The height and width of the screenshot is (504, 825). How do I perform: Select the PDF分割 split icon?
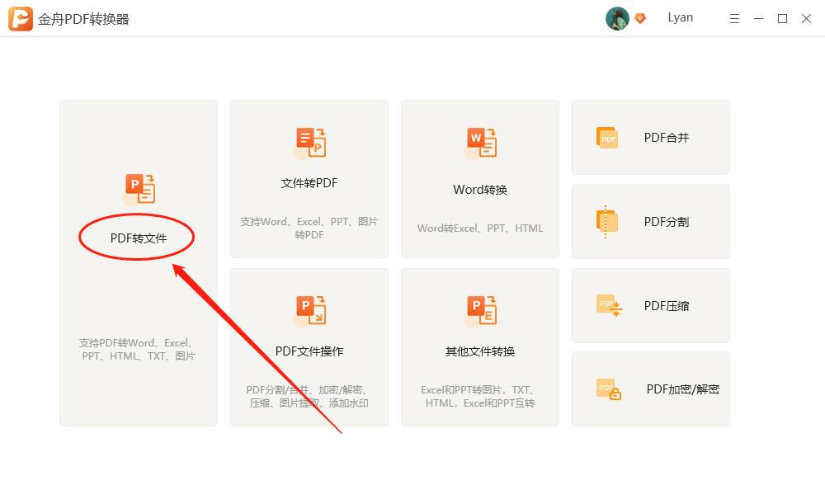tap(608, 221)
